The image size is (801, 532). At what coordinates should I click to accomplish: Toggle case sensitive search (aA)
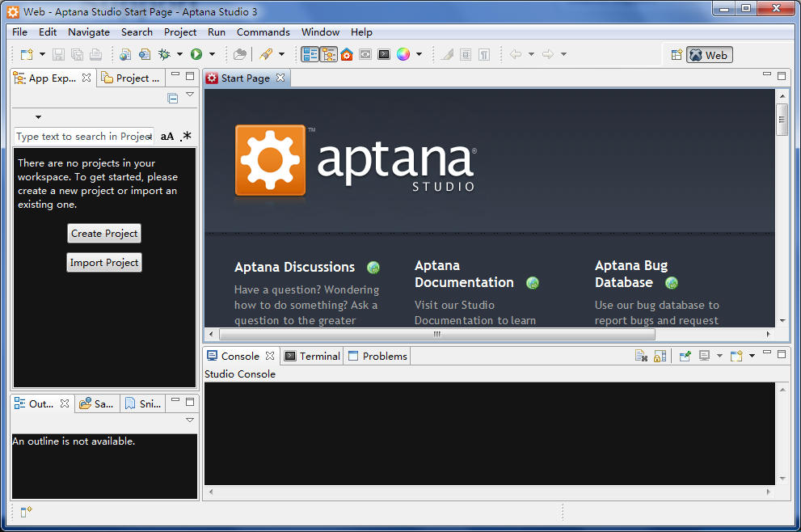point(167,137)
